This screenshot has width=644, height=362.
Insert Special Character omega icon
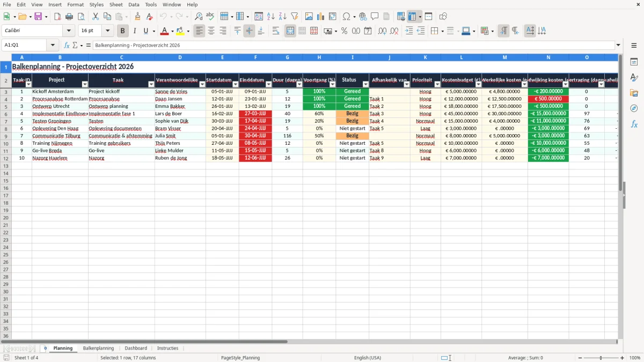pyautogui.click(x=346, y=17)
